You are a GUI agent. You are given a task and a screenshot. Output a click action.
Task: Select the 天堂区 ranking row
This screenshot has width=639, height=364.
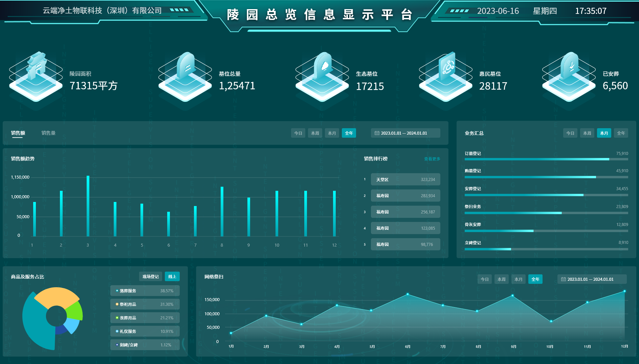pyautogui.click(x=405, y=180)
